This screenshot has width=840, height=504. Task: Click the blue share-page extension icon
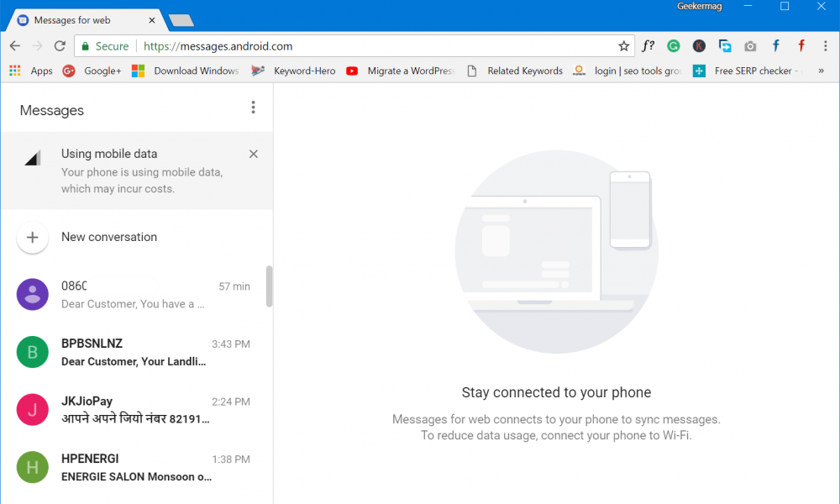click(724, 46)
